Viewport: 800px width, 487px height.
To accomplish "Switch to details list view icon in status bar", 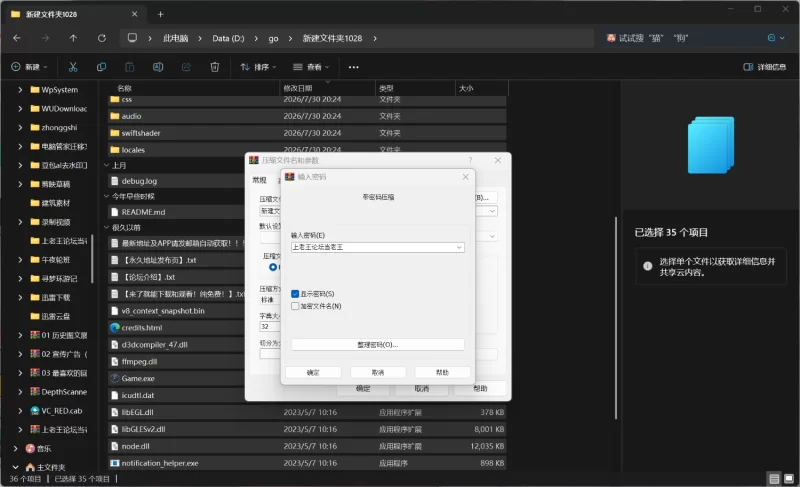I will pyautogui.click(x=774, y=478).
